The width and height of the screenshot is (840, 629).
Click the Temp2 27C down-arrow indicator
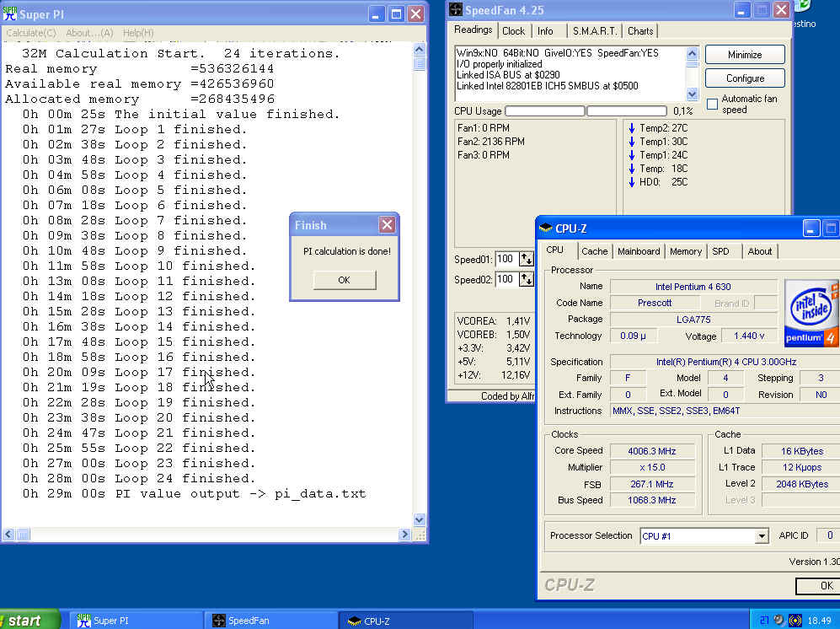632,128
